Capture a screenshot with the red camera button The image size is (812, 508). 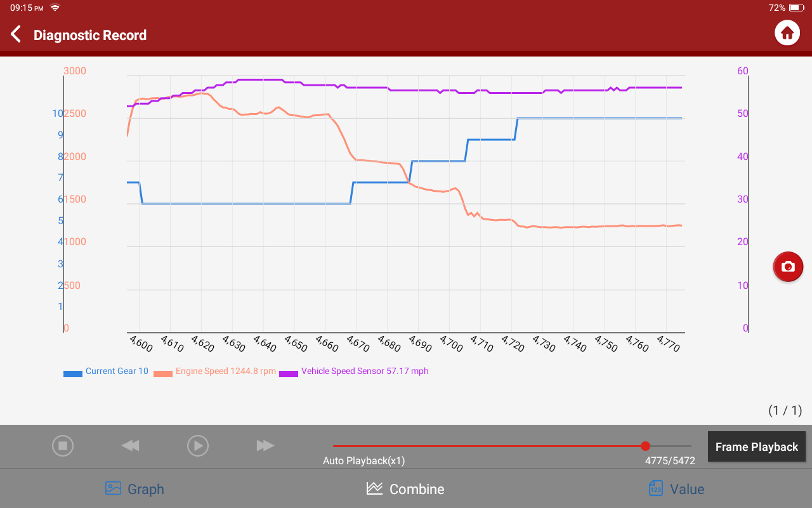(788, 267)
